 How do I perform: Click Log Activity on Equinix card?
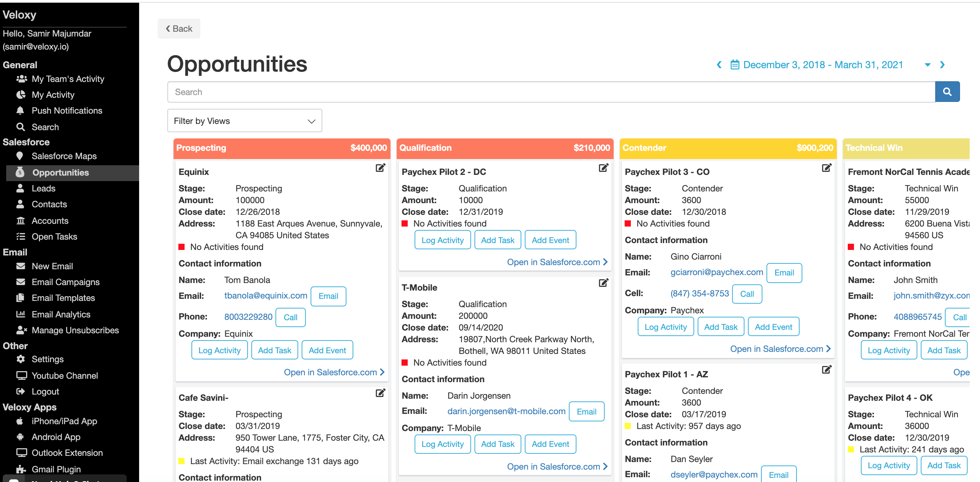click(219, 350)
